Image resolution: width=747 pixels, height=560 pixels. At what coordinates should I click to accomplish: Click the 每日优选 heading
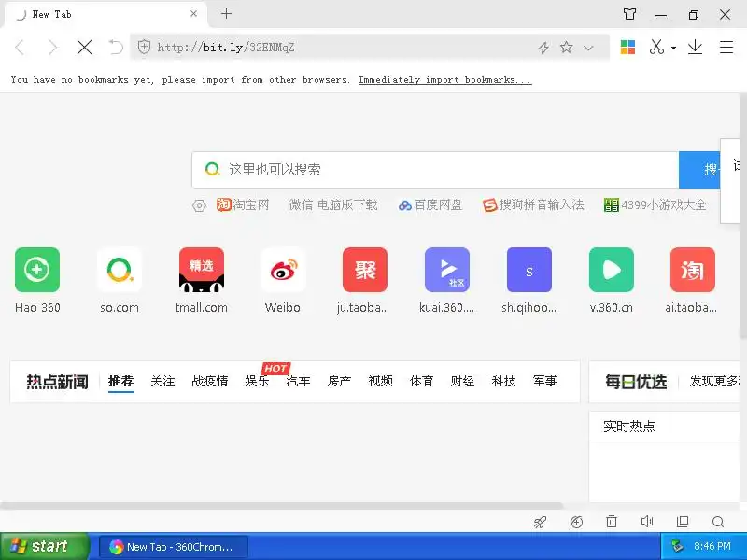point(636,382)
